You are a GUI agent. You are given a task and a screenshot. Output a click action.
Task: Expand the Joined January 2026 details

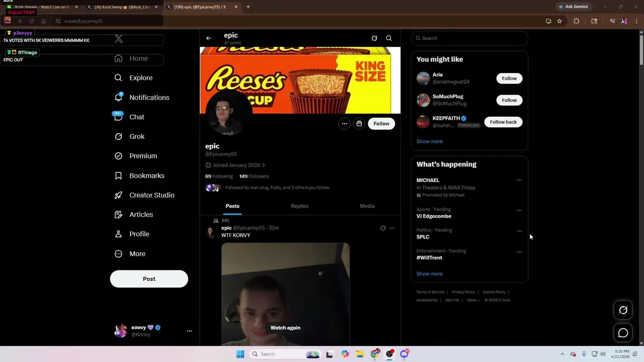(x=235, y=165)
